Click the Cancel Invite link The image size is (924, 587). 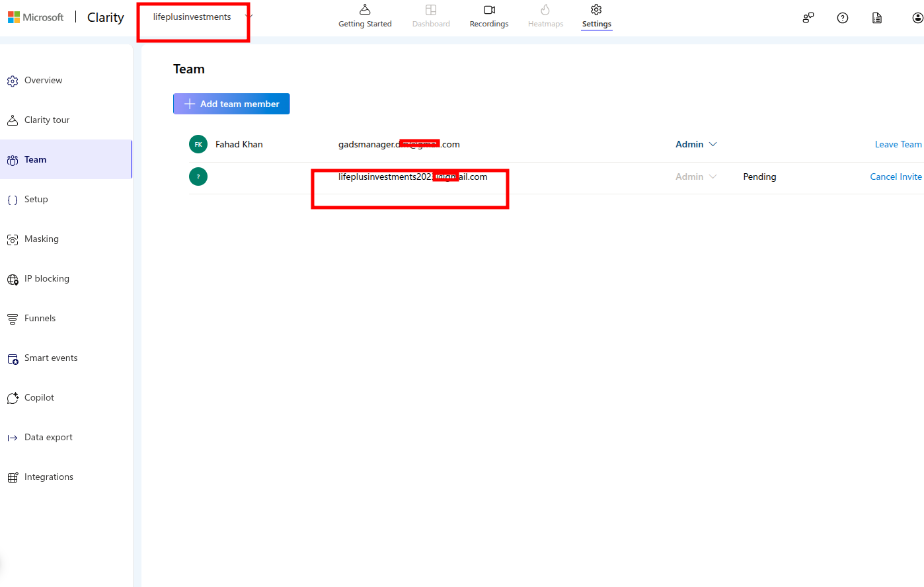896,176
